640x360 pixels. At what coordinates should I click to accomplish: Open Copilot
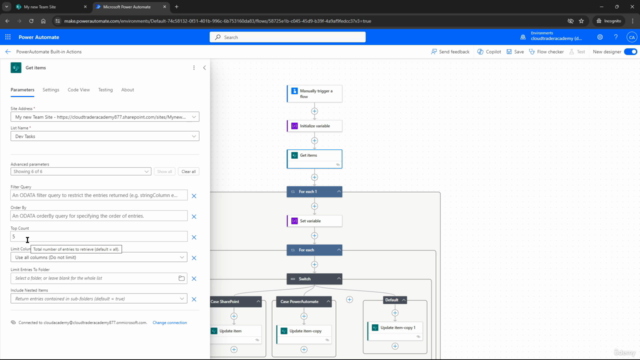[489, 52]
